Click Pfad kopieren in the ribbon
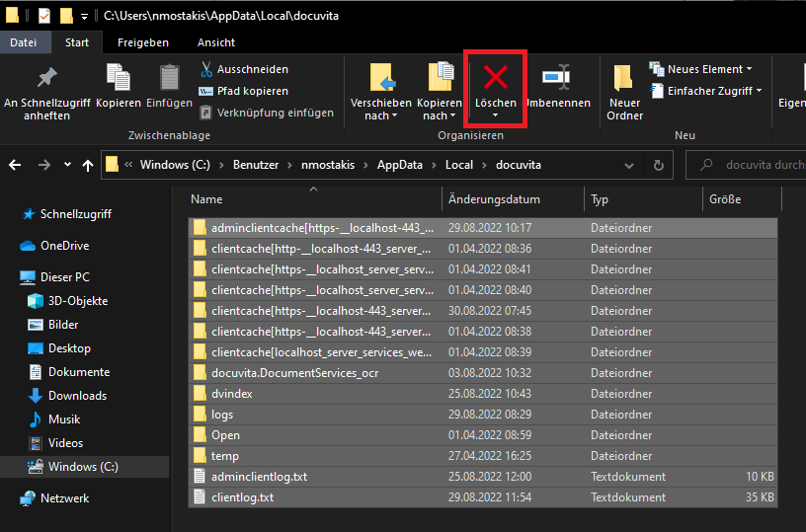The height and width of the screenshot is (532, 806). tap(238, 91)
